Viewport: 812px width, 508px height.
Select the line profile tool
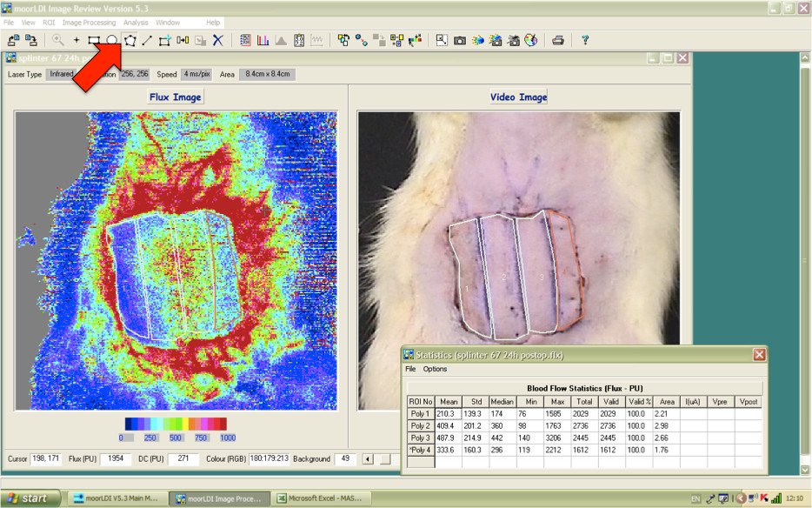coord(147,40)
